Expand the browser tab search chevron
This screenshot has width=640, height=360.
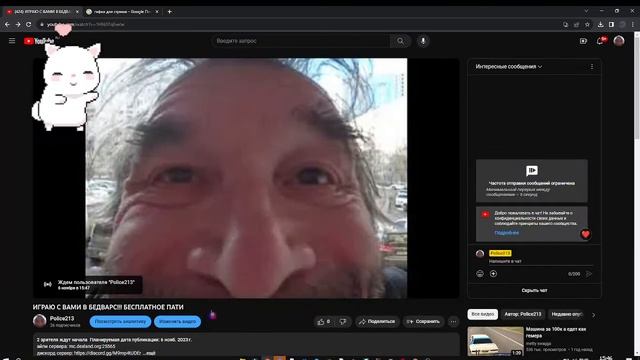click(x=587, y=11)
